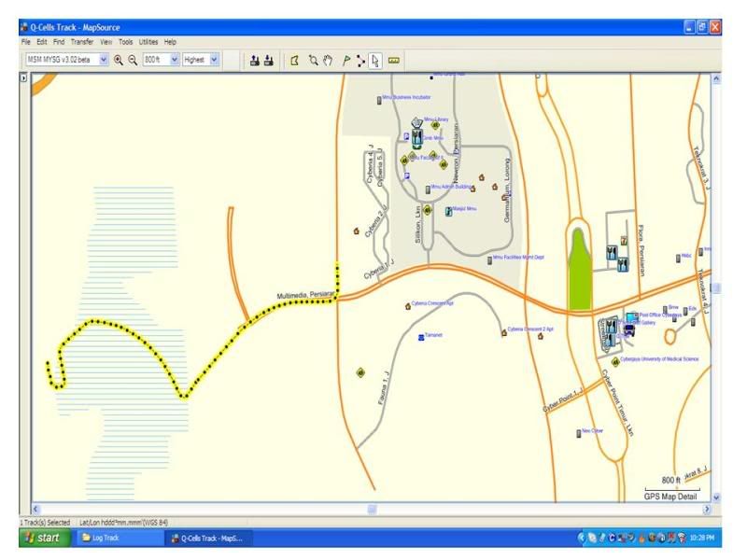The height and width of the screenshot is (560, 747).
Task: Open the View menu
Action: pyautogui.click(x=106, y=42)
